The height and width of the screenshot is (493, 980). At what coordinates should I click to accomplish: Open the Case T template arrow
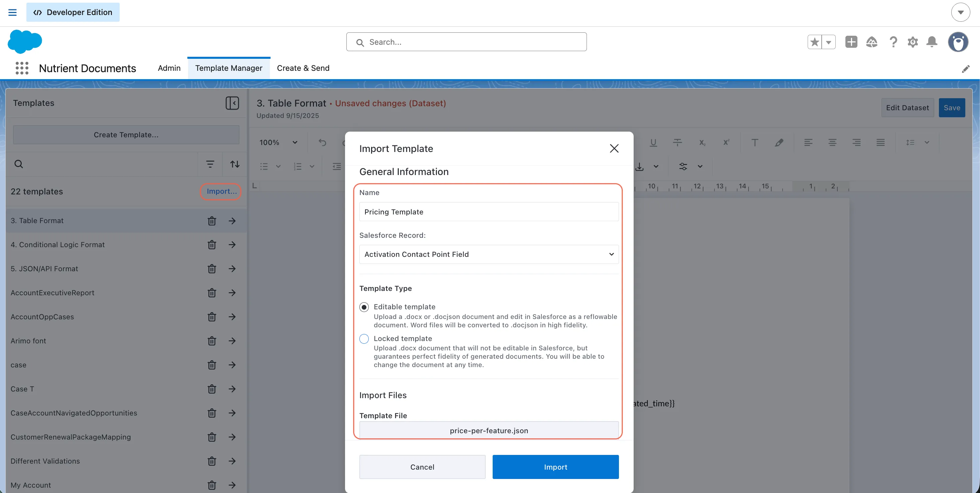point(232,389)
